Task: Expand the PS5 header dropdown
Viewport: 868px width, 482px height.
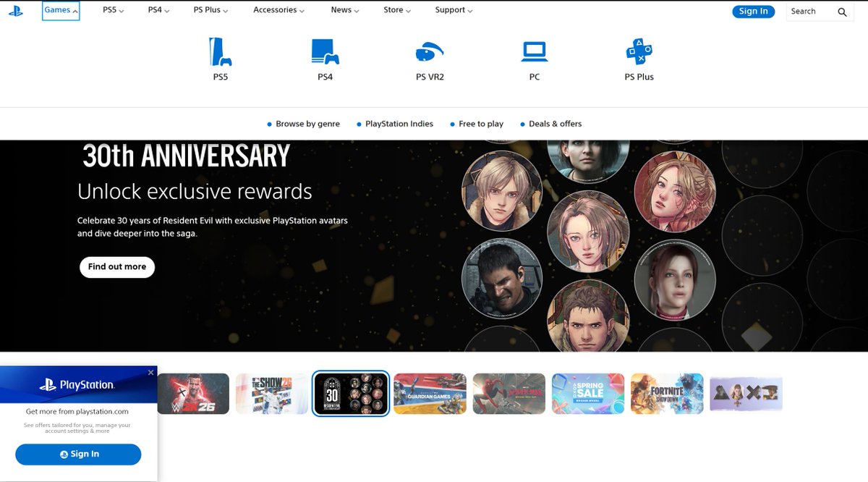Action: (113, 10)
